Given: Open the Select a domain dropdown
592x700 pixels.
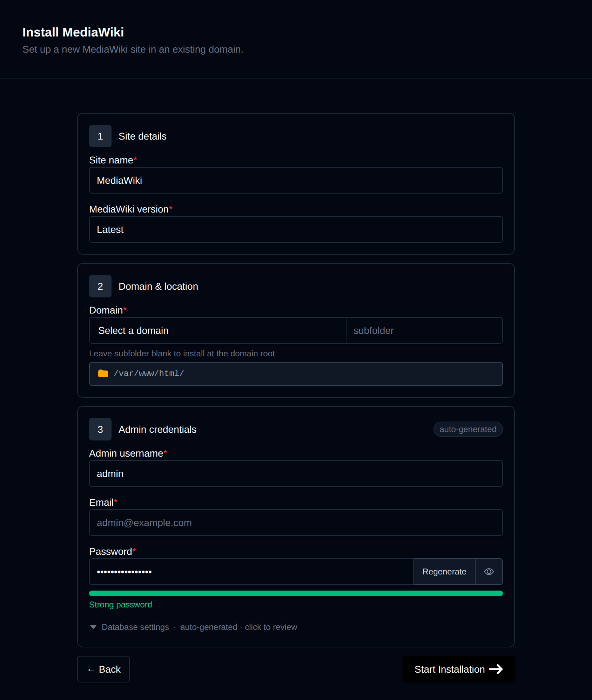Looking at the screenshot, I should 217,330.
